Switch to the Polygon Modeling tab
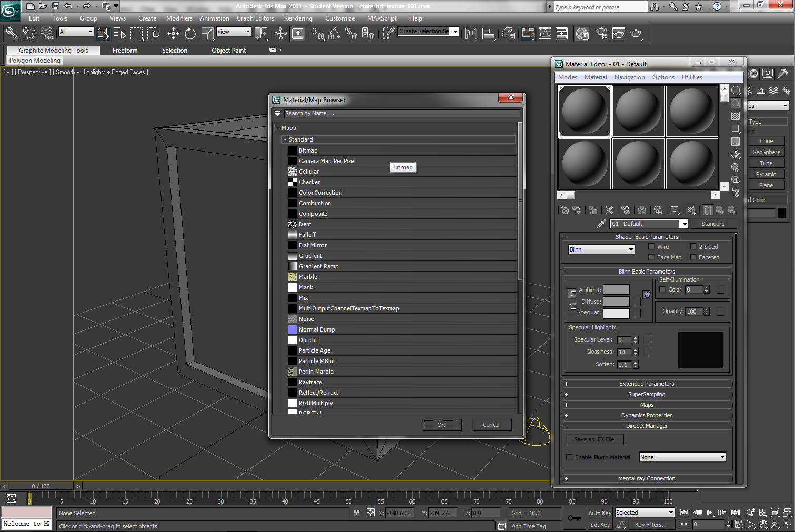Image resolution: width=795 pixels, height=532 pixels. click(x=34, y=60)
